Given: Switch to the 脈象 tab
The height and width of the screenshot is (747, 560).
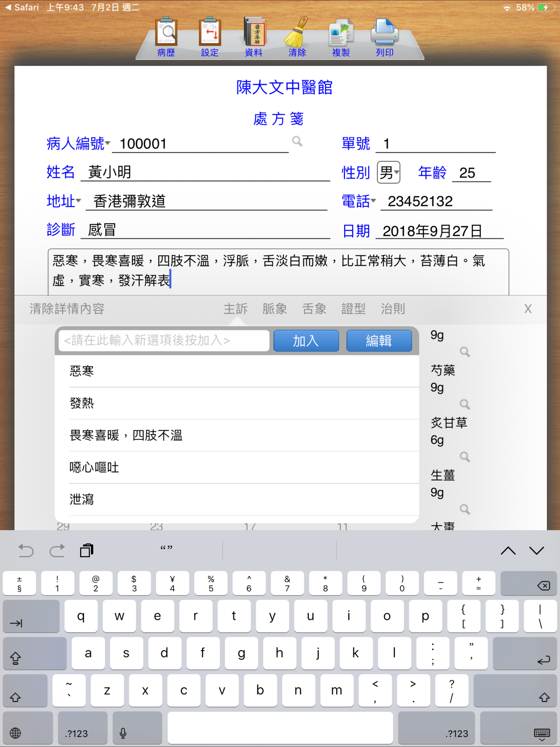Looking at the screenshot, I should click(275, 309).
